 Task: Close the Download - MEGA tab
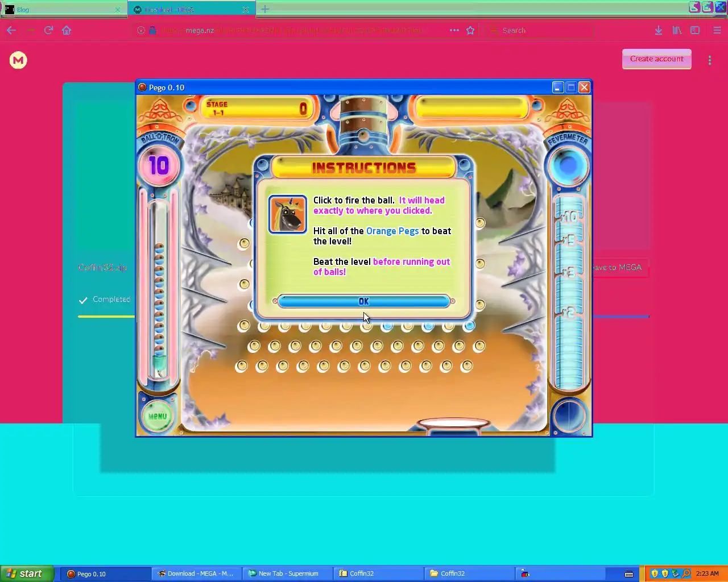coord(246,9)
